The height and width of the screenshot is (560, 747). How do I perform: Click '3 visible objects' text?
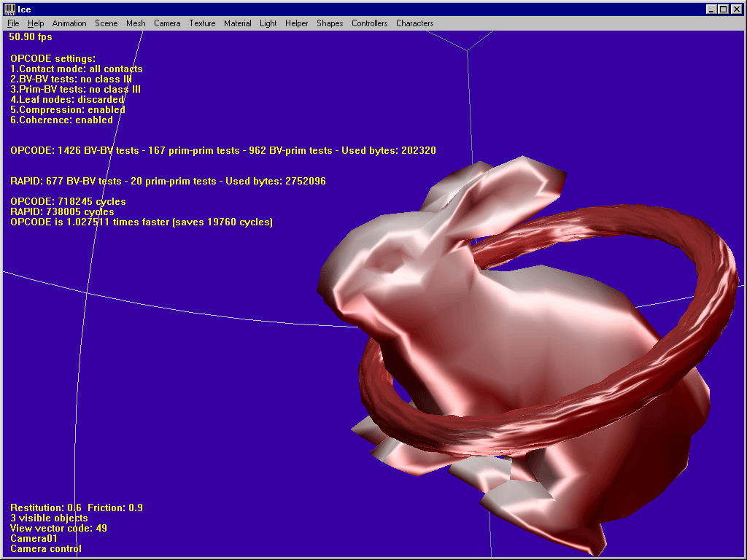tap(49, 518)
